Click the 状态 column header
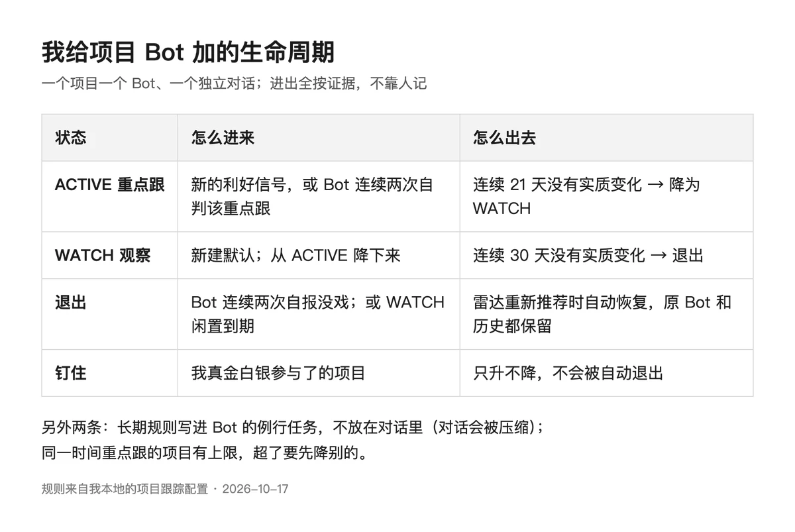The image size is (795, 532). (71, 138)
